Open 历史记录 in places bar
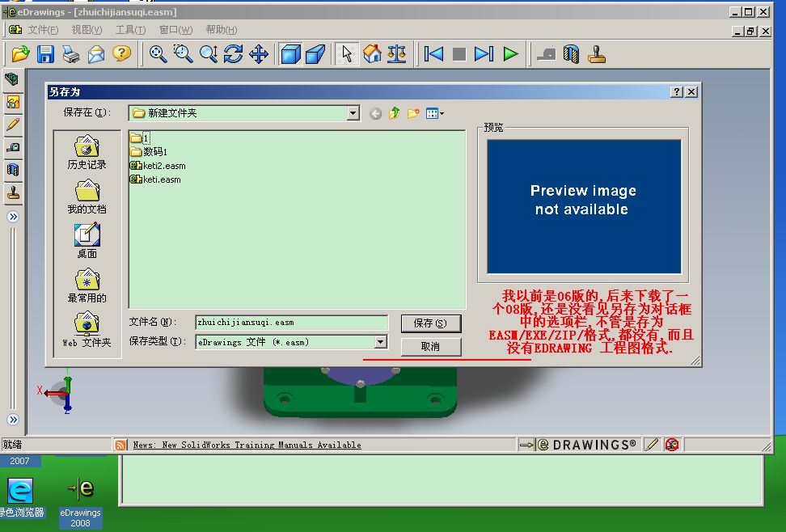The height and width of the screenshot is (532, 786). pos(87,152)
